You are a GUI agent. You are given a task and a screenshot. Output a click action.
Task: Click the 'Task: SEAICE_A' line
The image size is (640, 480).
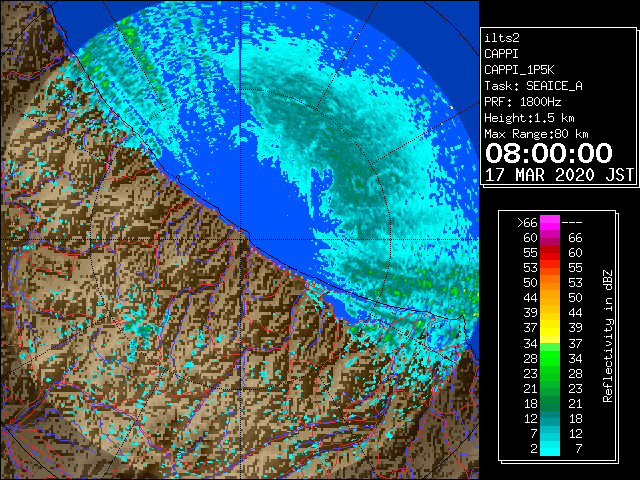(533, 86)
